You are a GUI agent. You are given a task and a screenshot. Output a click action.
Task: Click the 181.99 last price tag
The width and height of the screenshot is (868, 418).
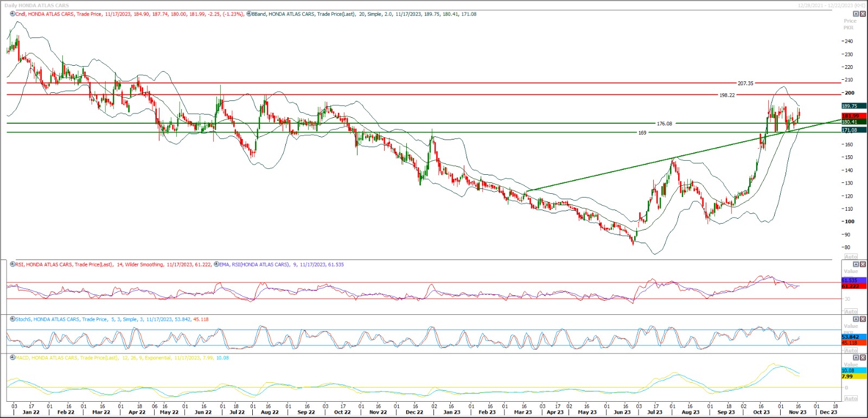[854, 116]
